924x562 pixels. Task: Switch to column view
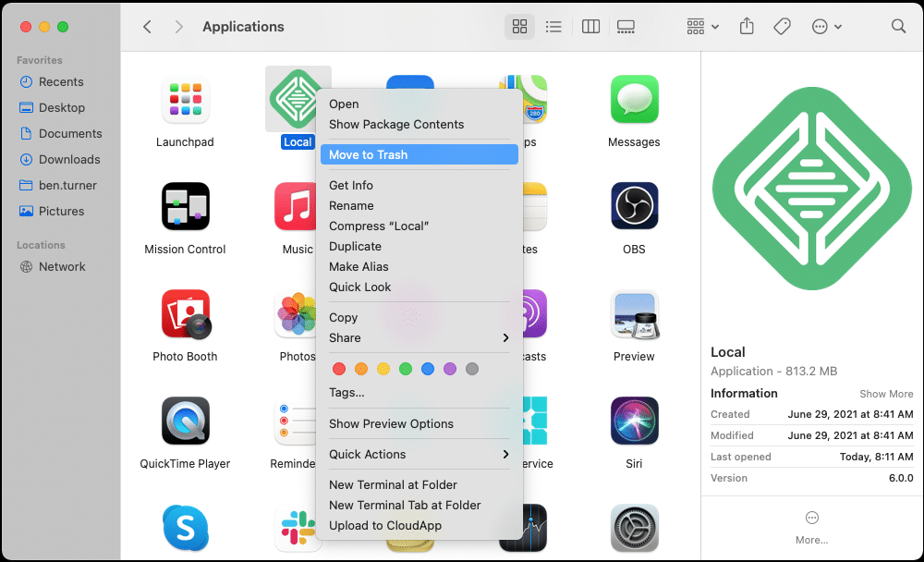pos(590,27)
